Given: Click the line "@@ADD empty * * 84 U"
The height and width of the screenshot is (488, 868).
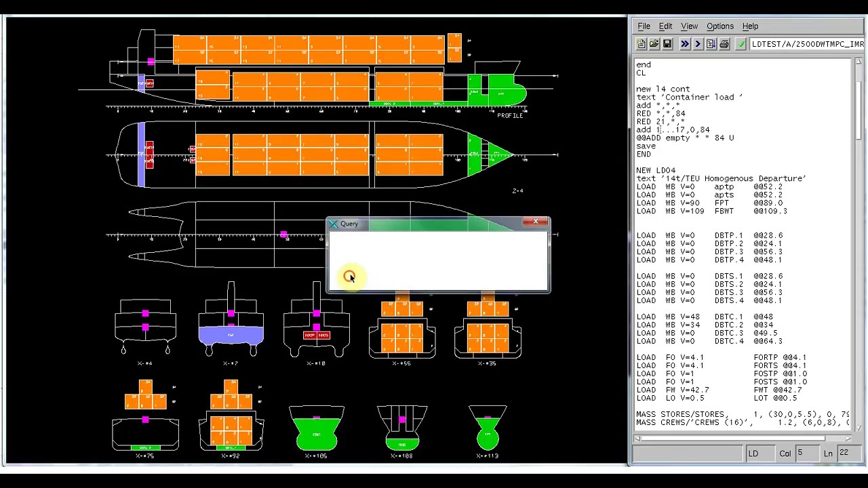Looking at the screenshot, I should [685, 138].
